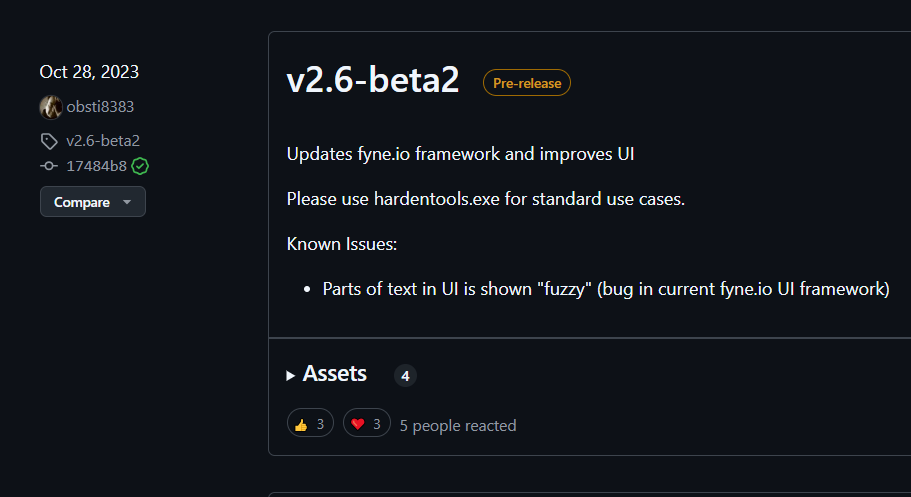Click the Oct 28, 2023 release date
This screenshot has width=911, height=497.
click(x=89, y=72)
